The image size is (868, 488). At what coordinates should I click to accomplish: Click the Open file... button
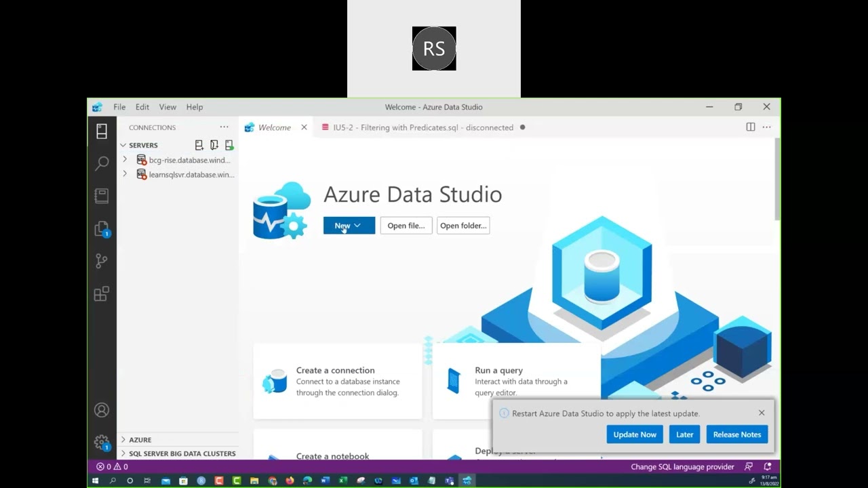point(406,226)
